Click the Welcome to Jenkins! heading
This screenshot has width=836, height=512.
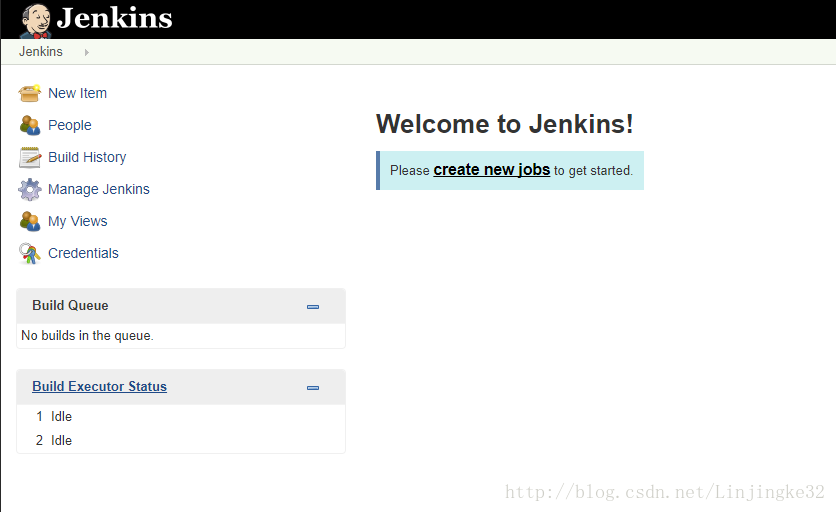point(504,124)
